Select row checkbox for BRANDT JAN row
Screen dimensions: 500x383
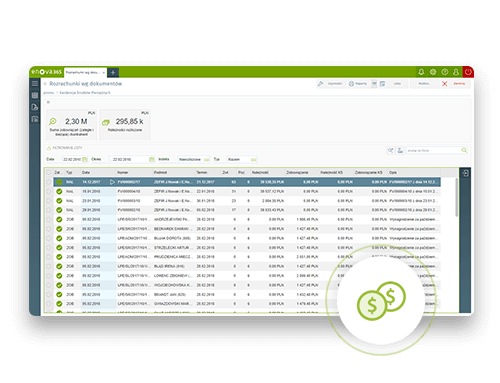(49, 294)
